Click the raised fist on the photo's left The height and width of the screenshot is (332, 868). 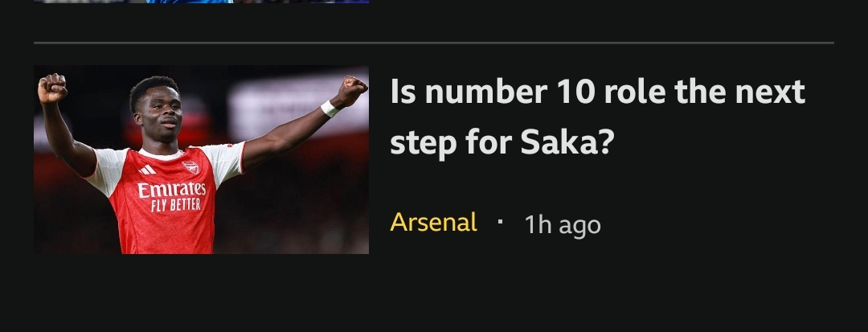[x=52, y=88]
